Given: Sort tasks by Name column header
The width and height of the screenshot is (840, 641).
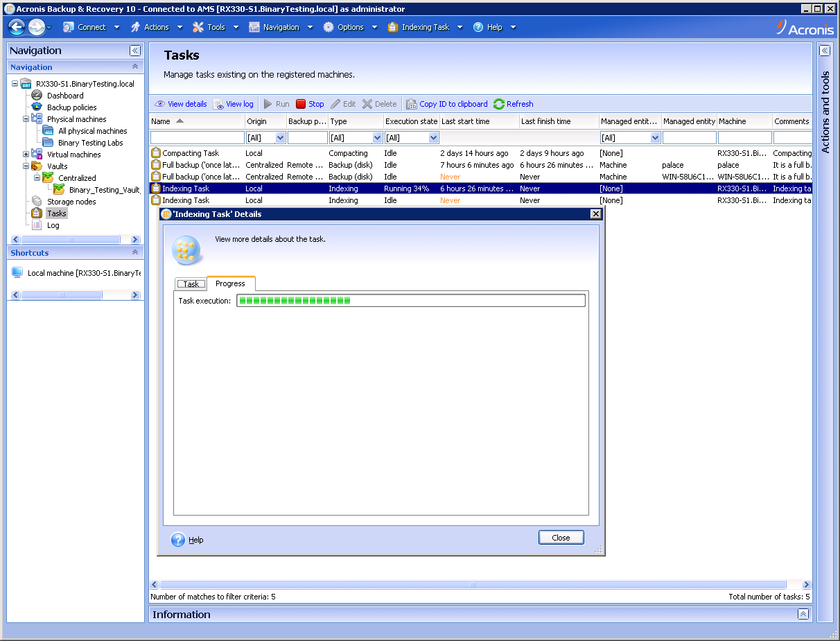Looking at the screenshot, I should 197,121.
